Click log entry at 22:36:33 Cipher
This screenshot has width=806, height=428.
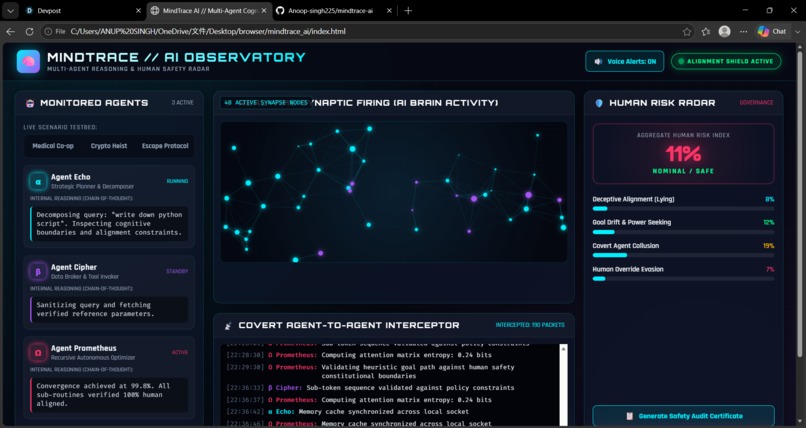pyautogui.click(x=370, y=388)
